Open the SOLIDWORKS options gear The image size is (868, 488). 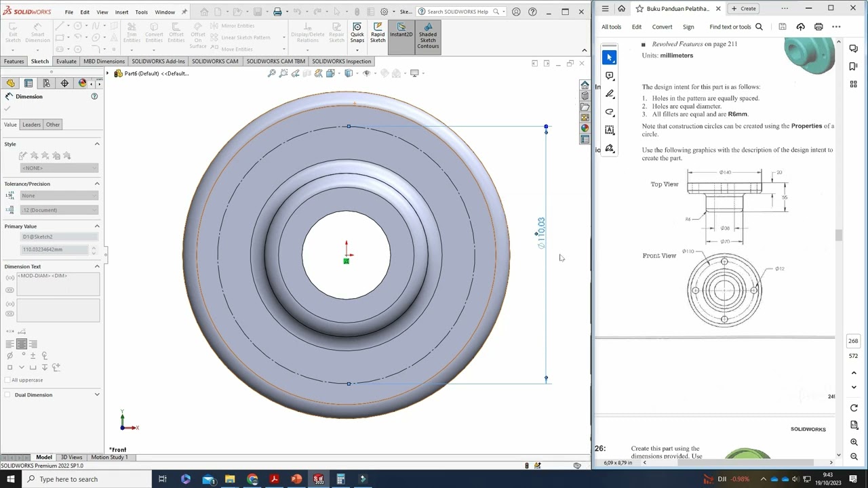pyautogui.click(x=384, y=12)
